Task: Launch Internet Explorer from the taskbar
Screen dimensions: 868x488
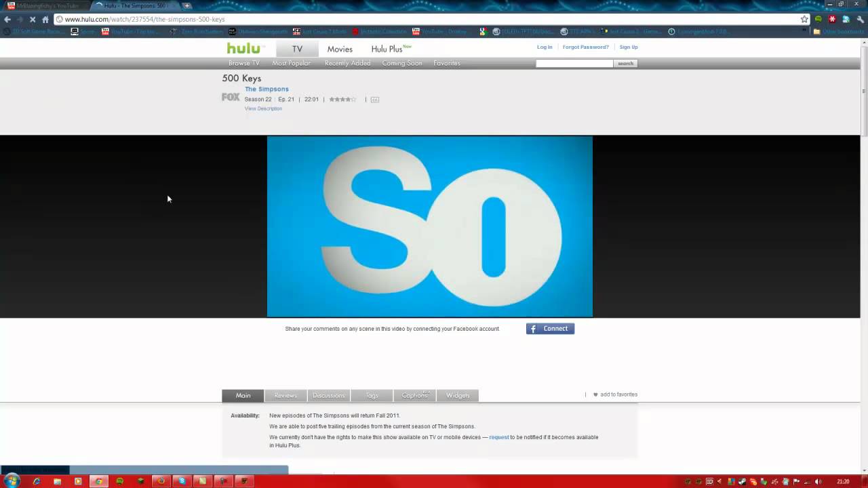Action: coord(37,481)
